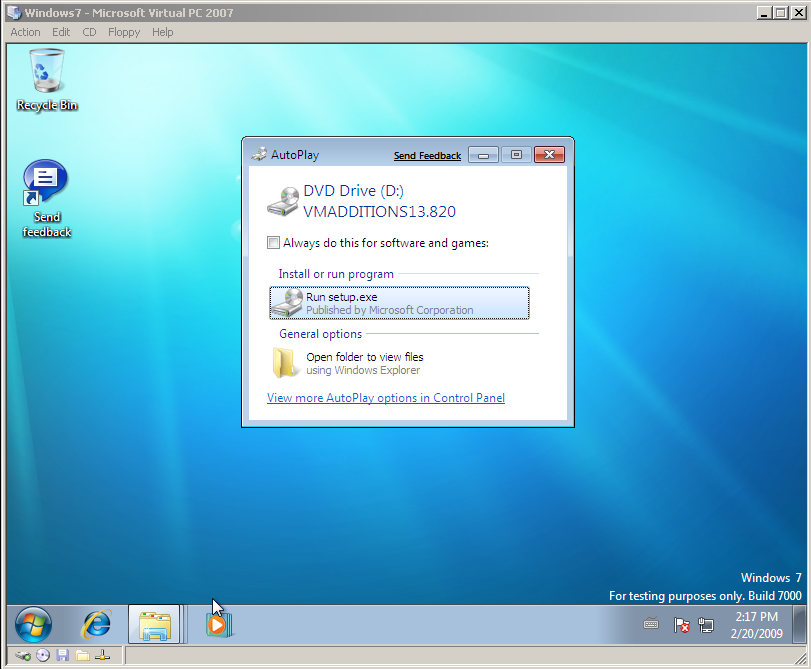Open the Floppy menu
This screenshot has height=669, width=811.
click(x=124, y=32)
